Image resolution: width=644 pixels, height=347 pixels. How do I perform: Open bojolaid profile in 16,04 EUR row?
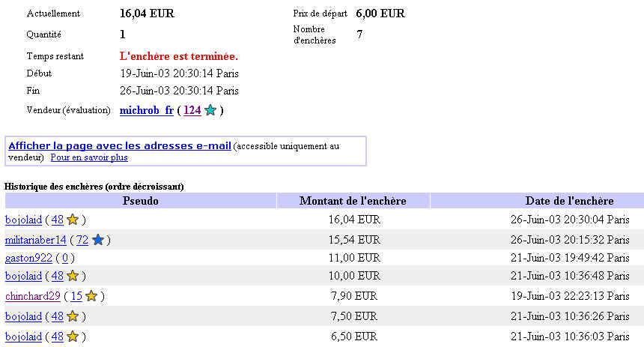point(23,220)
